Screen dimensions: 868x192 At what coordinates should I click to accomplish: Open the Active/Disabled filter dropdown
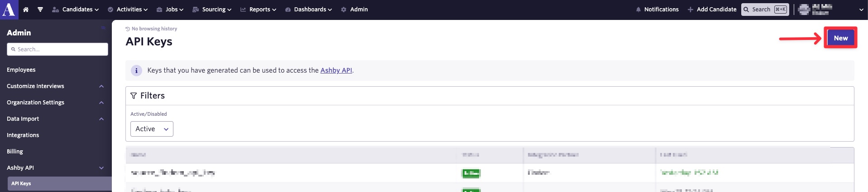pos(152,129)
